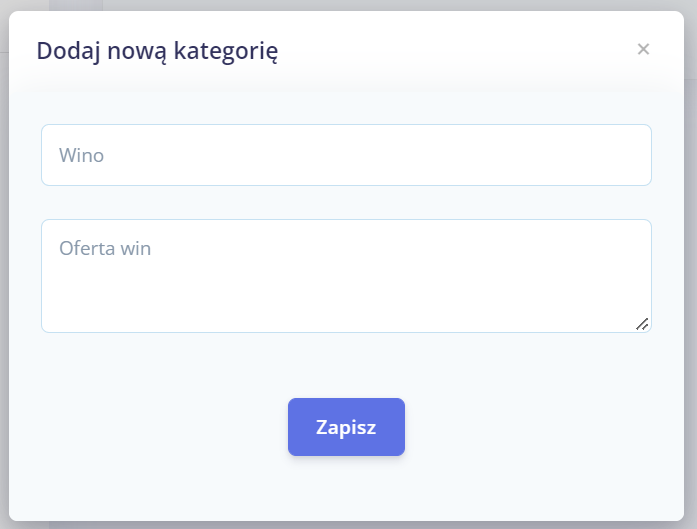Focus the Wino category name field
The image size is (697, 529).
346,155
